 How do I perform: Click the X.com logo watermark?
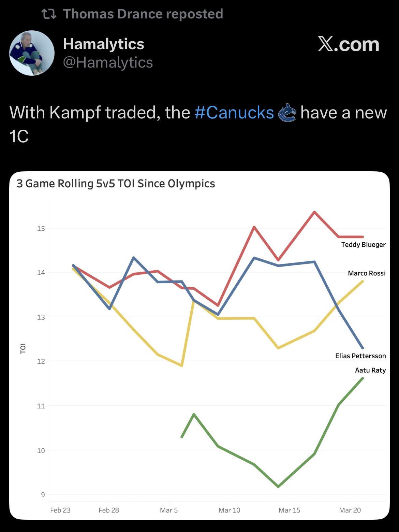click(348, 44)
